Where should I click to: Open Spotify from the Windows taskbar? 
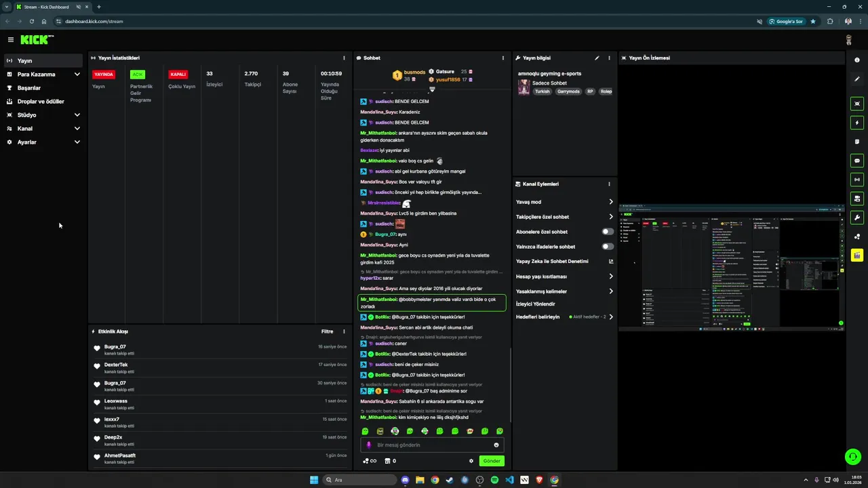click(494, 480)
